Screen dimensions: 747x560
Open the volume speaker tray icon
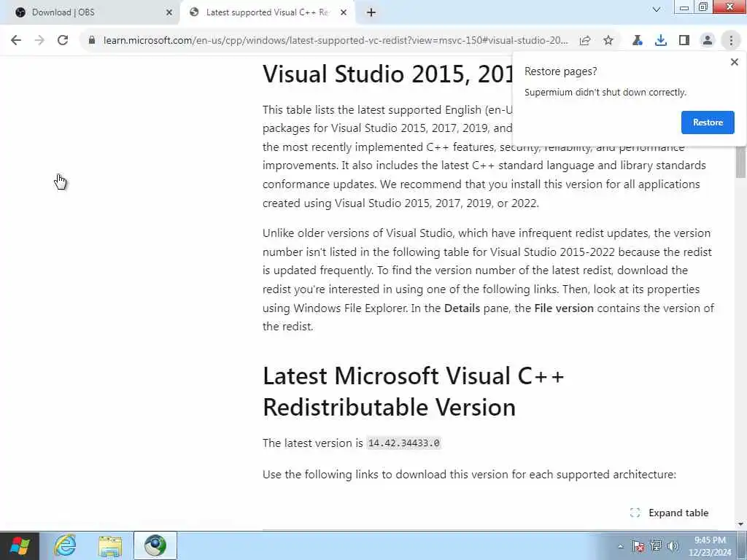point(673,546)
